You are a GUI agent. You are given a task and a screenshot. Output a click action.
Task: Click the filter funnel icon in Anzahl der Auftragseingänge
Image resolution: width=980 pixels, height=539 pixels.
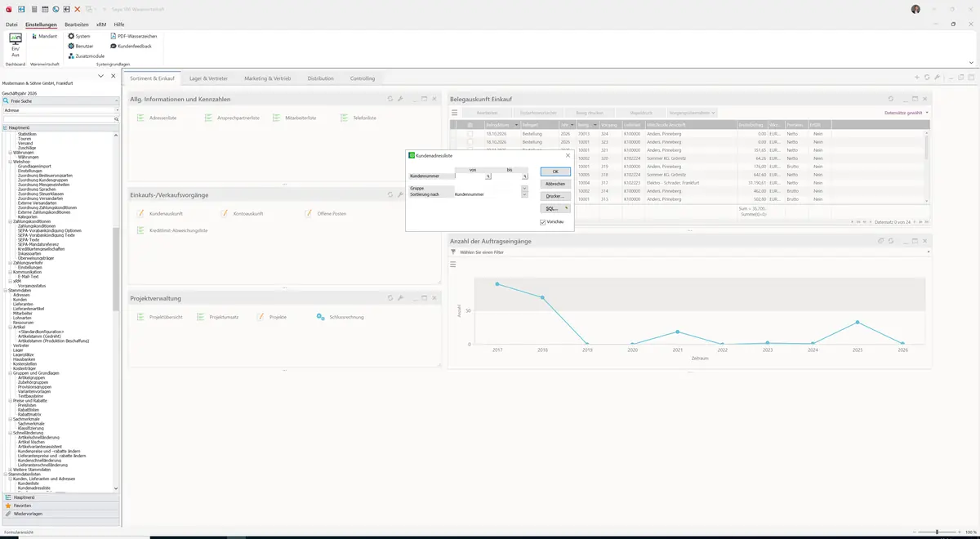click(453, 252)
